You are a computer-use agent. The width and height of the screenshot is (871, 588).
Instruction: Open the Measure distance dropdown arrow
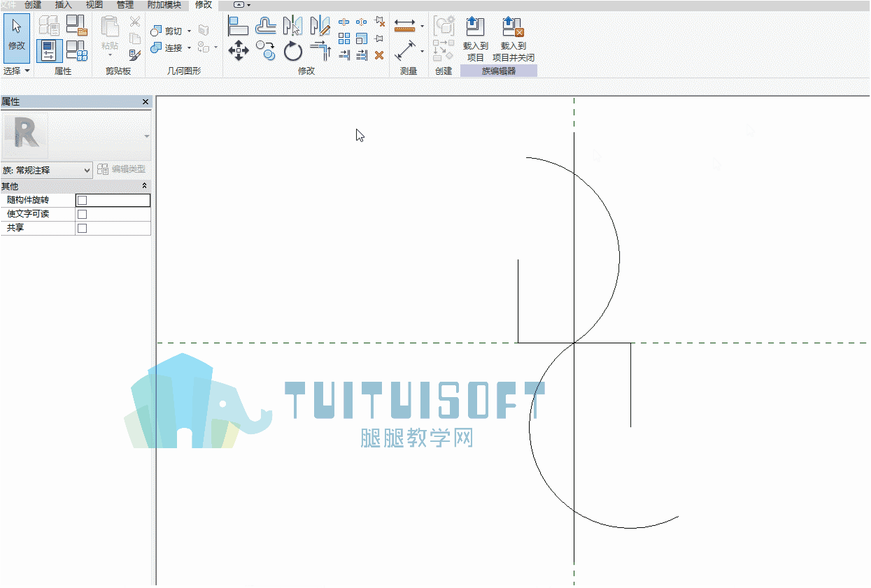pos(422,27)
